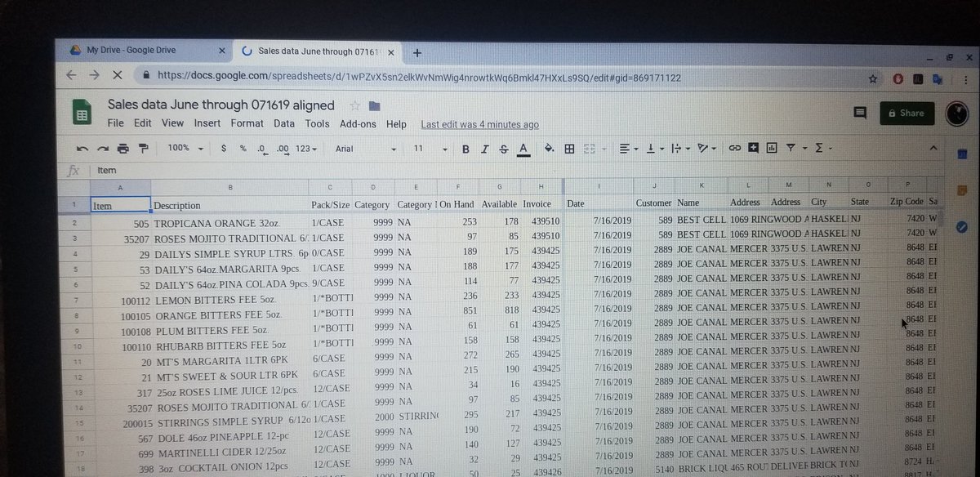The width and height of the screenshot is (980, 477).
Task: Select column B header
Action: (x=229, y=187)
